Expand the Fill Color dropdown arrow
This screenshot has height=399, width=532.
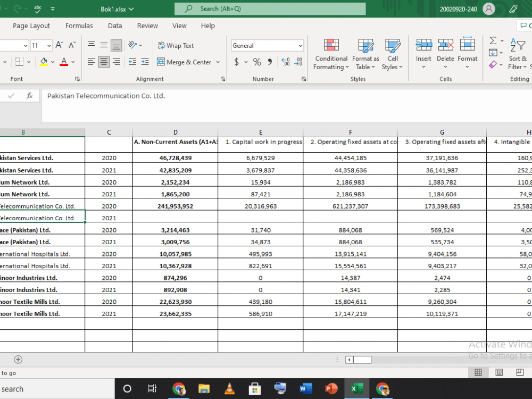[53, 62]
